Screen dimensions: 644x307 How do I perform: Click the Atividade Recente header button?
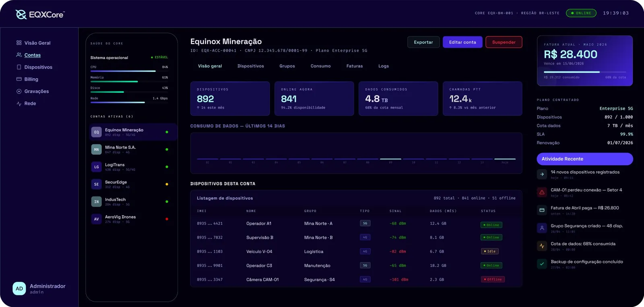coord(585,159)
